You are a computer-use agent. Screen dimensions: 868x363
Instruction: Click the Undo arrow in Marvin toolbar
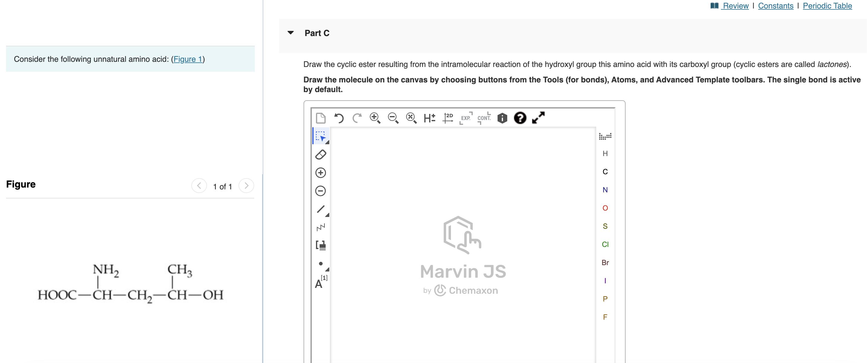pos(339,118)
